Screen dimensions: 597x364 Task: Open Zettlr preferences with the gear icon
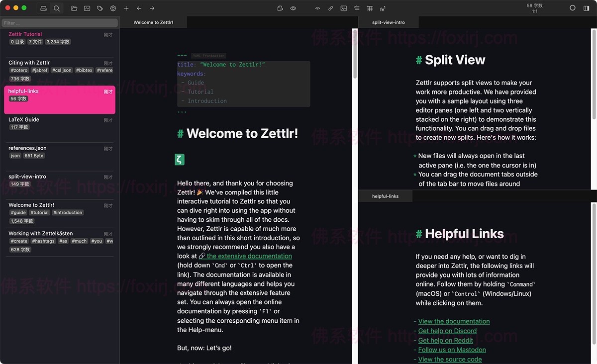pos(113,8)
